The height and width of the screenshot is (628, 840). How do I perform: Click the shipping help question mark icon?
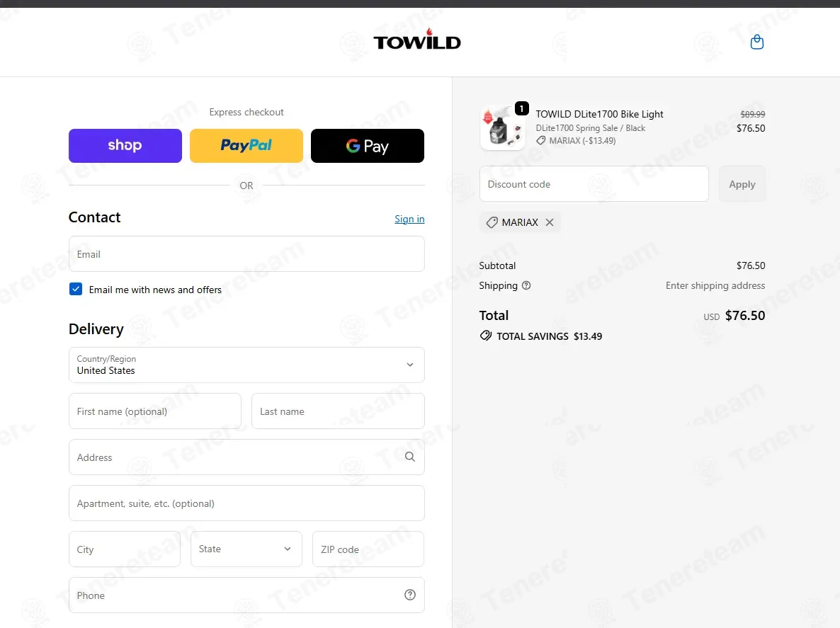click(526, 285)
